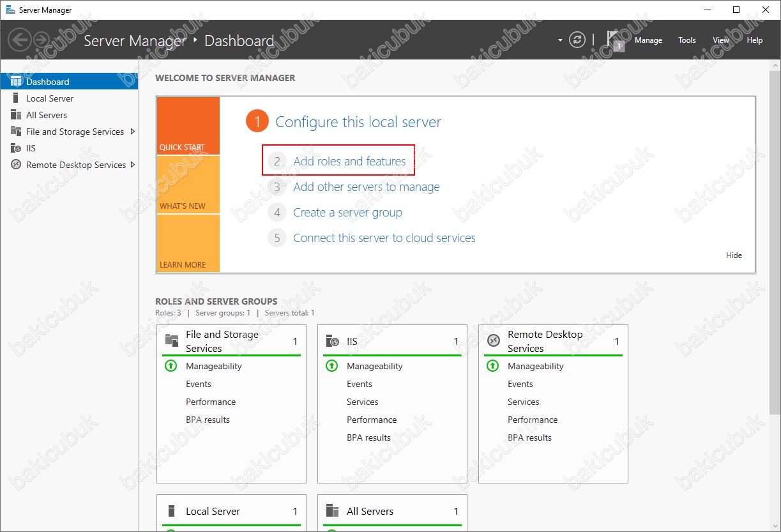
Task: Refresh the Server Manager dashboard
Action: click(x=577, y=40)
